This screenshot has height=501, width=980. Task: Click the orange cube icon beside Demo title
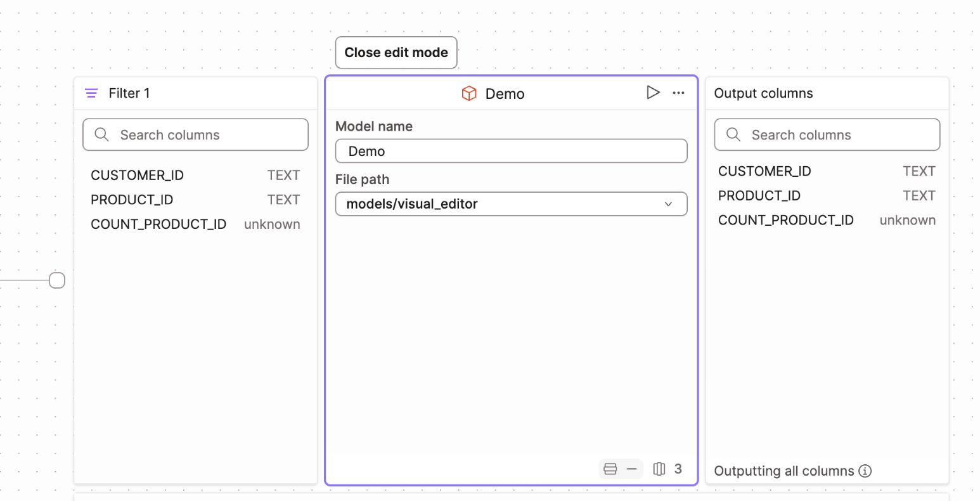pyautogui.click(x=469, y=93)
